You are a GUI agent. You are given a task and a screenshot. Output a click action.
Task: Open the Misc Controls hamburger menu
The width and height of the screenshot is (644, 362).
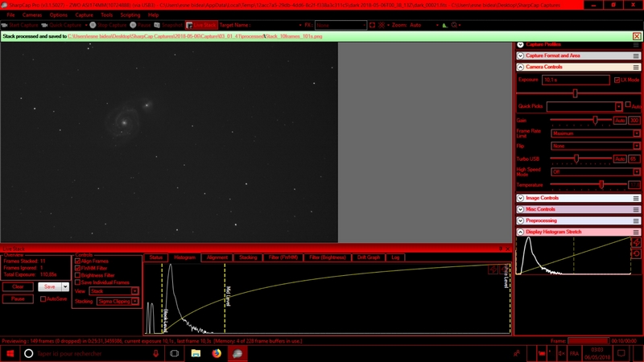tap(636, 209)
